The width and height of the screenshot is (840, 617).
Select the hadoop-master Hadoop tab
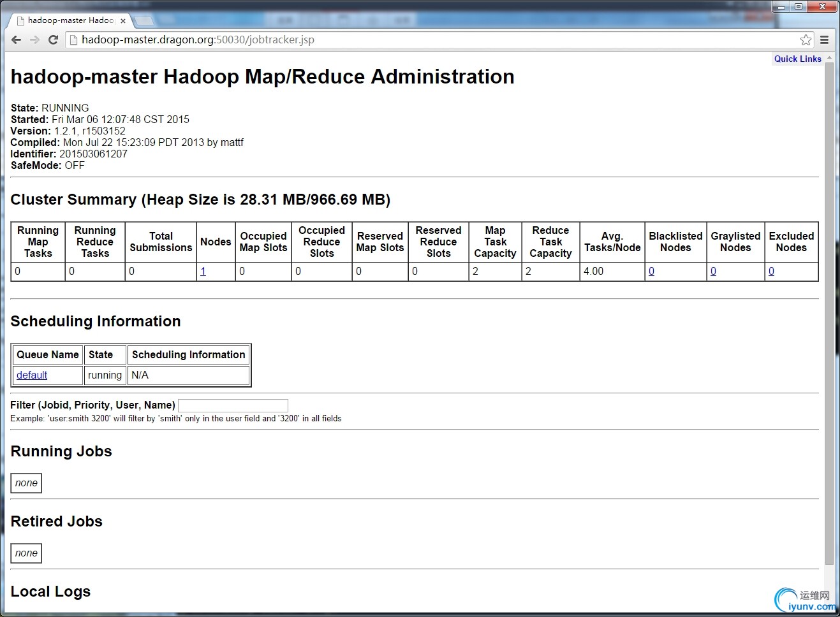(x=70, y=20)
